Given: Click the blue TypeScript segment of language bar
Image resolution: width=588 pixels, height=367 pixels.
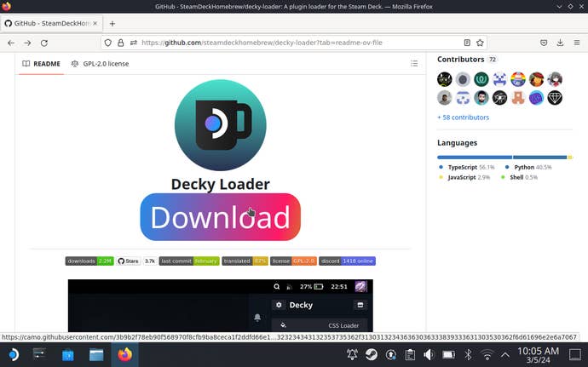Looking at the screenshot, I should [475, 157].
